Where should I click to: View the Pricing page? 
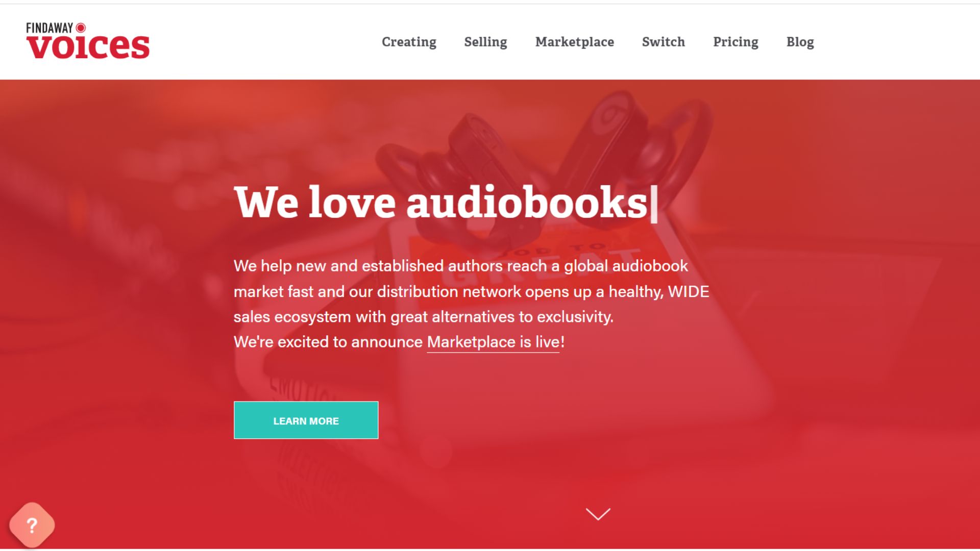[x=736, y=42]
